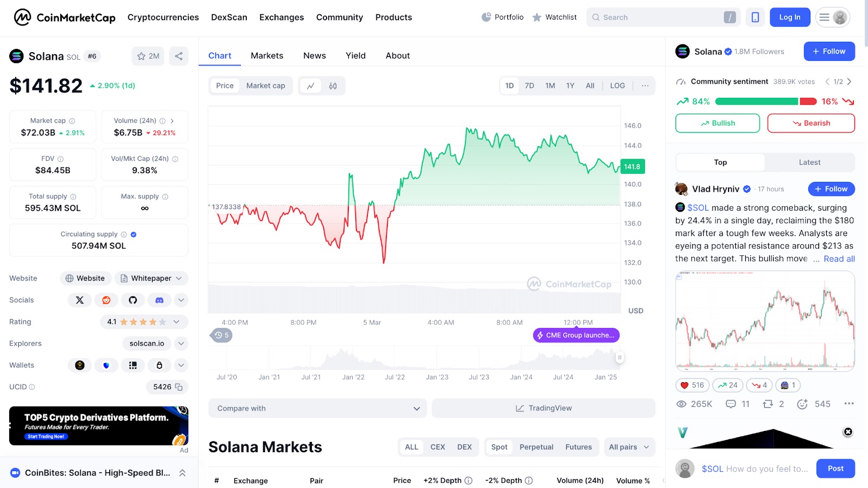Focus the Search input field

point(663,17)
